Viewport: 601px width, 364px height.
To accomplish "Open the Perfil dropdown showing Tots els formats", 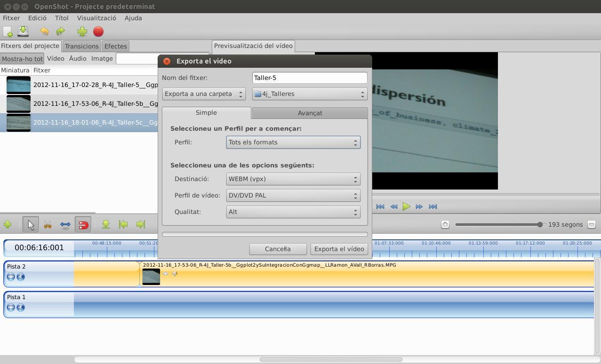I will pyautogui.click(x=293, y=142).
